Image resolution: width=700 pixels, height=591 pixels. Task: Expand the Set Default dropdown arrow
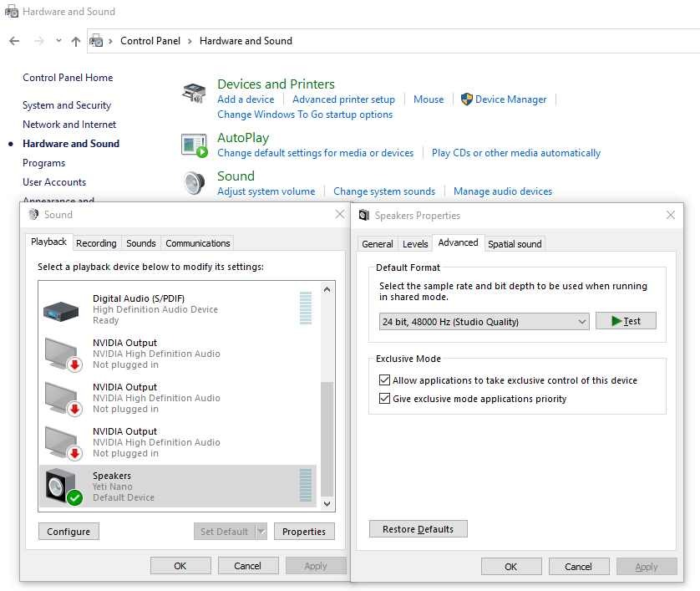(261, 532)
